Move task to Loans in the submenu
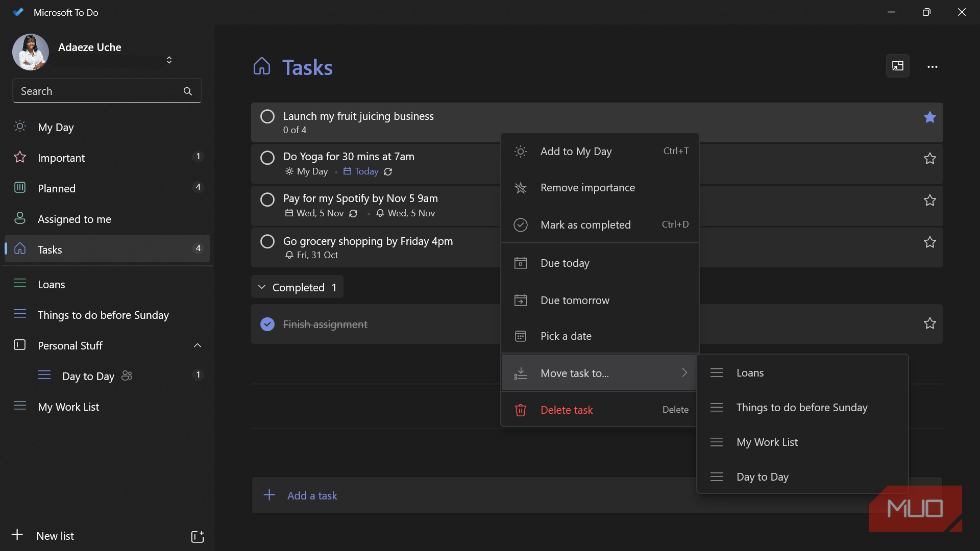Screen dimensions: 980x551 click(802, 373)
